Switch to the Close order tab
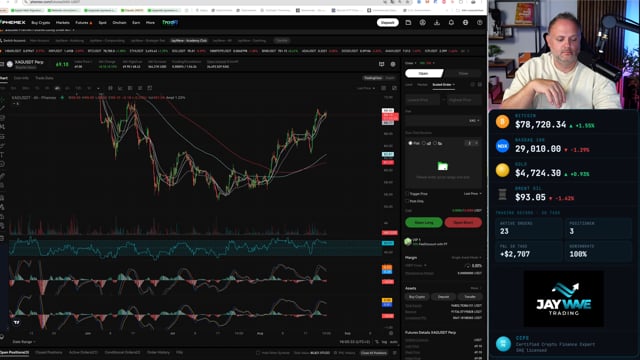Viewport: 640px width, 360px height. pos(464,73)
